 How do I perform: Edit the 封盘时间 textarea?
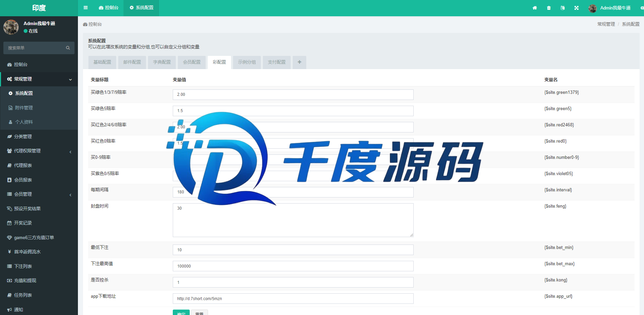(293, 220)
